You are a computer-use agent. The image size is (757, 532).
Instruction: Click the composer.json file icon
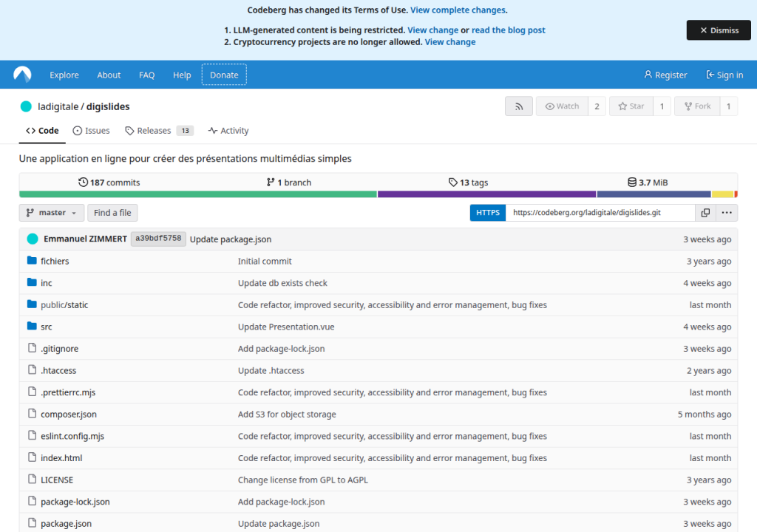32,414
